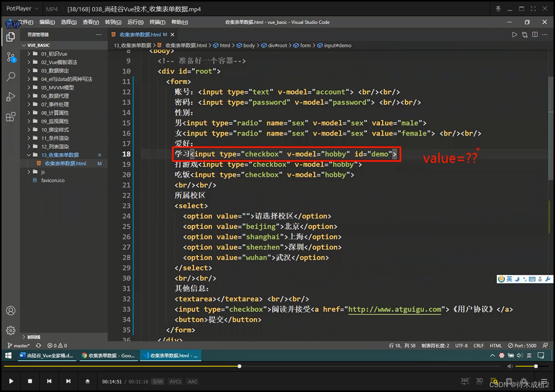Click the UTF-8 encoding in status bar
Screen dimensions: 555x392
pyautogui.click(x=461, y=345)
